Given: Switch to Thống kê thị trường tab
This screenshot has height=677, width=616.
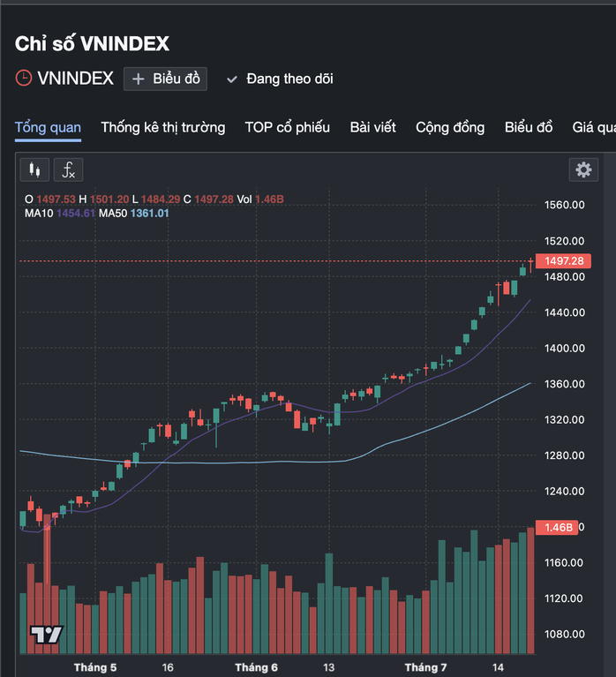Looking at the screenshot, I should coord(162,127).
